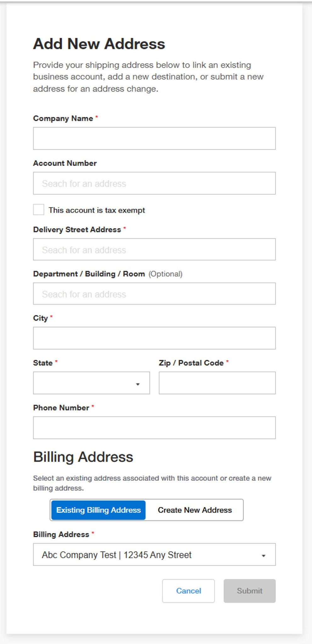Focus the Phone Number field
This screenshot has width=312, height=644.
pyautogui.click(x=154, y=427)
